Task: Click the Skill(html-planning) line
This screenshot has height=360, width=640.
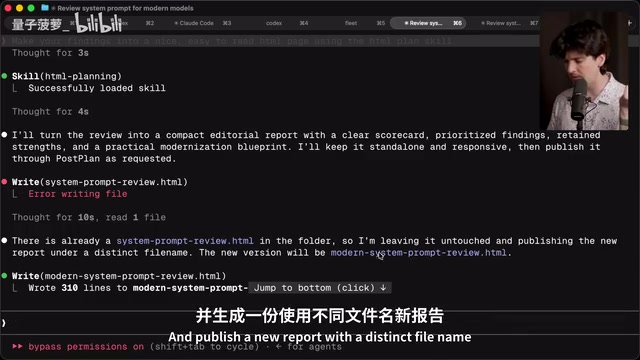Action: coord(67,76)
